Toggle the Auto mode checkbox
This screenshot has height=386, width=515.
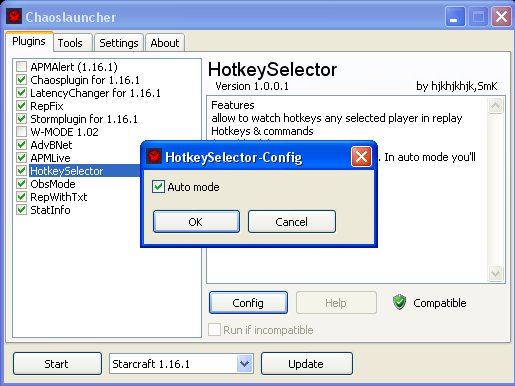point(158,187)
